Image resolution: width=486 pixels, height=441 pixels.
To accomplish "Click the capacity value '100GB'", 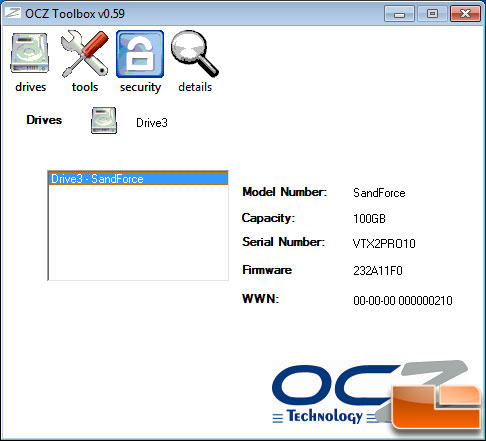I will 369,219.
